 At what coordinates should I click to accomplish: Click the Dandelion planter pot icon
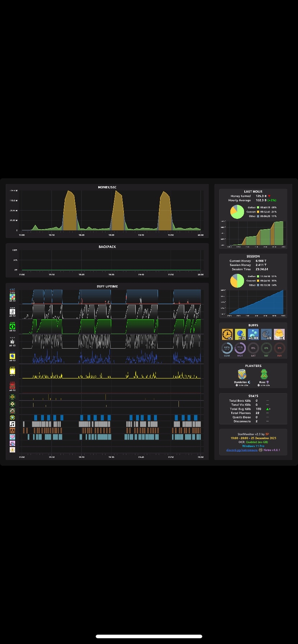242,374
